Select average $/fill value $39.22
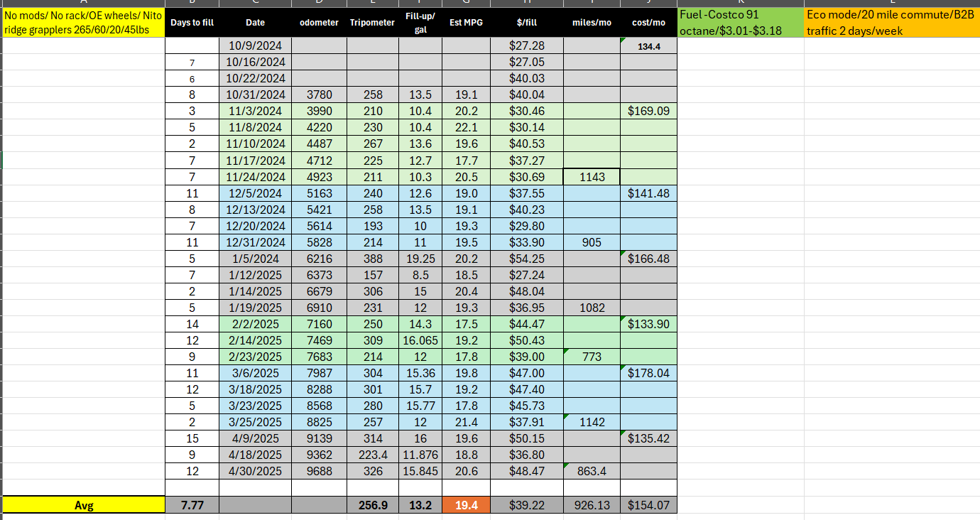Viewport: 980px width, 520px height. coord(527,505)
